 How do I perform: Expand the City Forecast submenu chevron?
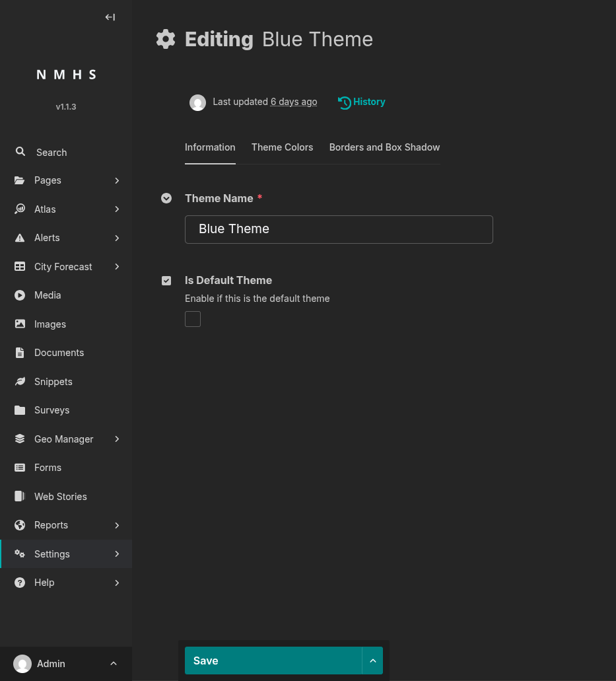[x=117, y=267]
